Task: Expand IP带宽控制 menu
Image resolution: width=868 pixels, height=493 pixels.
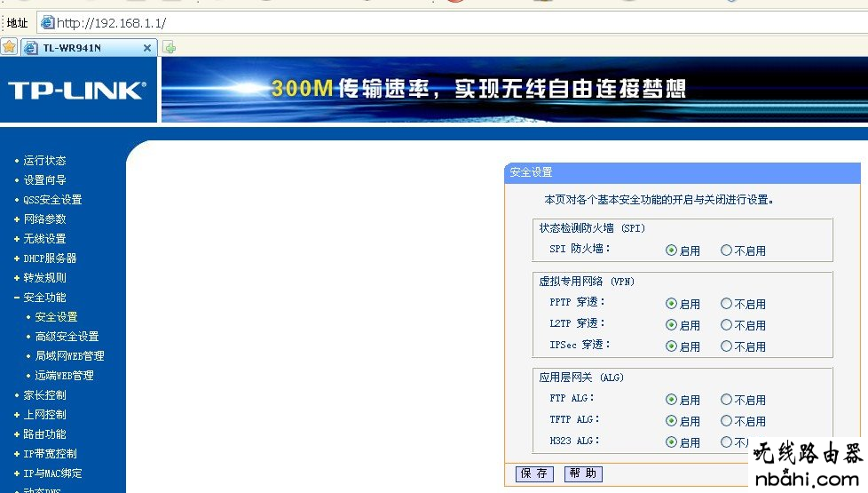Action: pyautogui.click(x=50, y=454)
